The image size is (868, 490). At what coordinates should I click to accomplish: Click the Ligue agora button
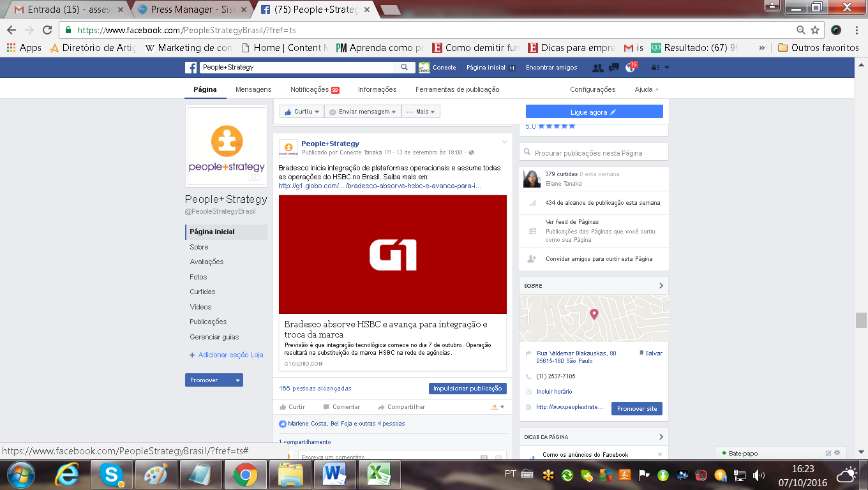(594, 112)
